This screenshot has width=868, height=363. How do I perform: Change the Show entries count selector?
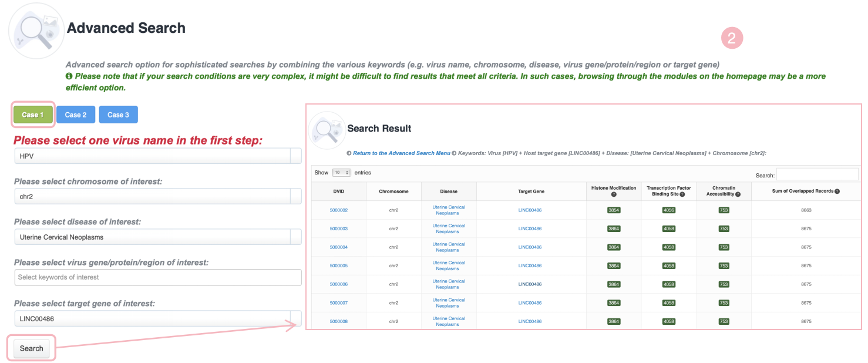[341, 173]
